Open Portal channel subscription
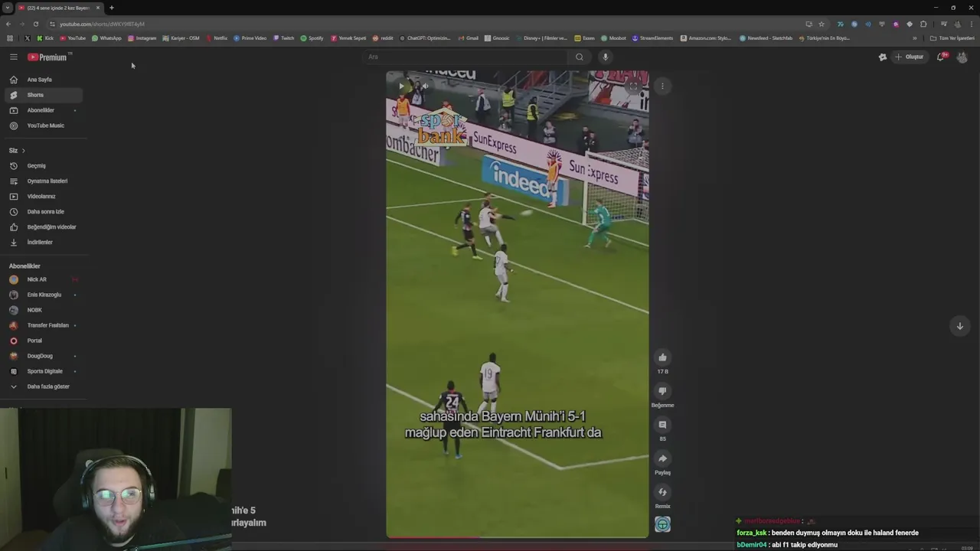Viewport: 980px width, 551px height. pyautogui.click(x=43, y=341)
